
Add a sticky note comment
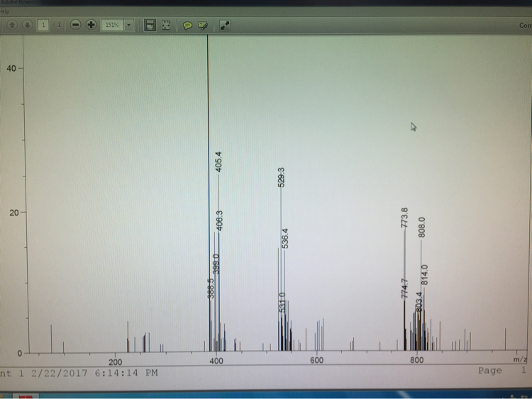(x=187, y=26)
